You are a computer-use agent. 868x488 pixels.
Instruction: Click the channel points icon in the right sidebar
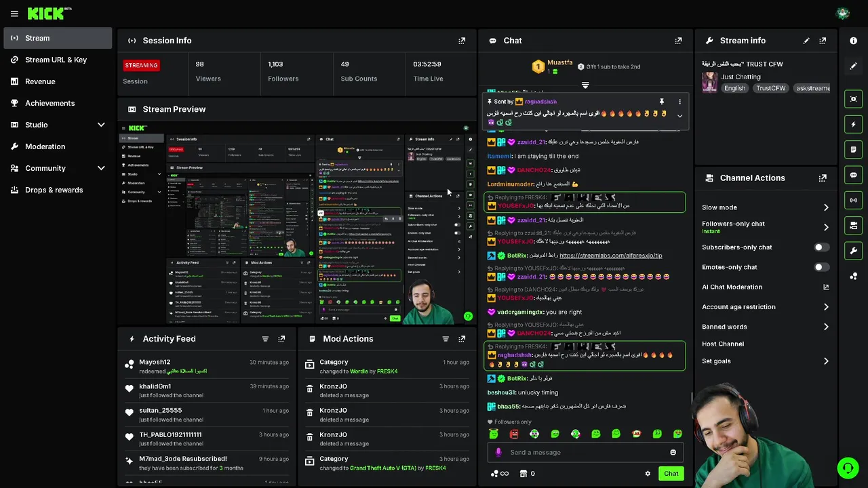tap(854, 276)
